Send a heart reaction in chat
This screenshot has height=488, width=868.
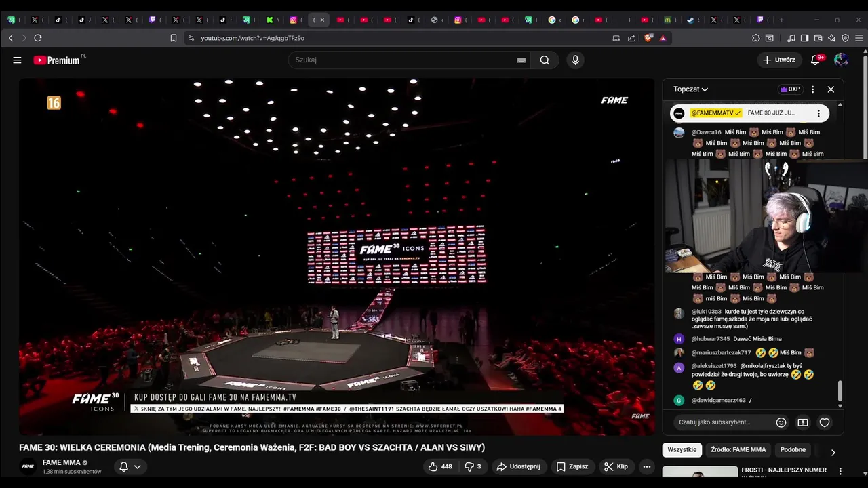(x=825, y=422)
